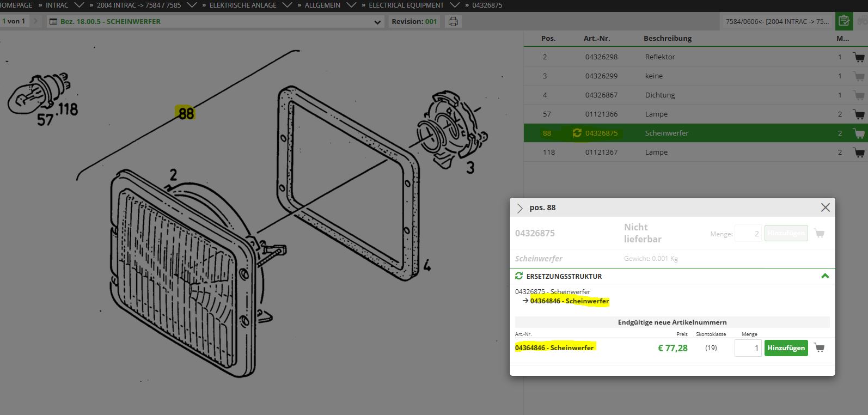Click the Menge quantity field showing 1
The width and height of the screenshot is (868, 415).
748,348
